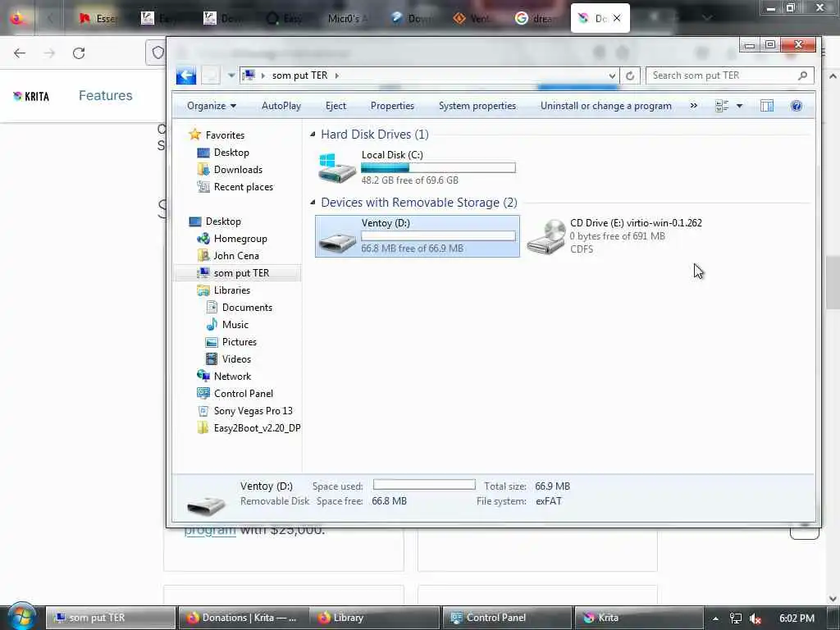Switch to the Mici0's browser tab
Screen dimensions: 840x630
pyautogui.click(x=345, y=18)
